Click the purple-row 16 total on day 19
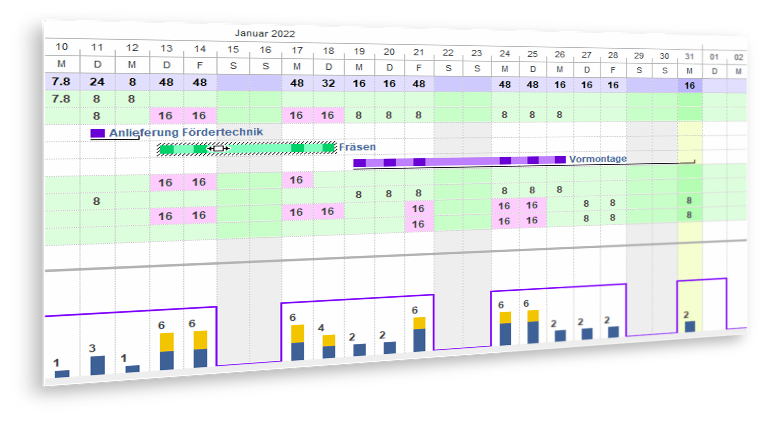The height and width of the screenshot is (424, 764). [x=359, y=83]
